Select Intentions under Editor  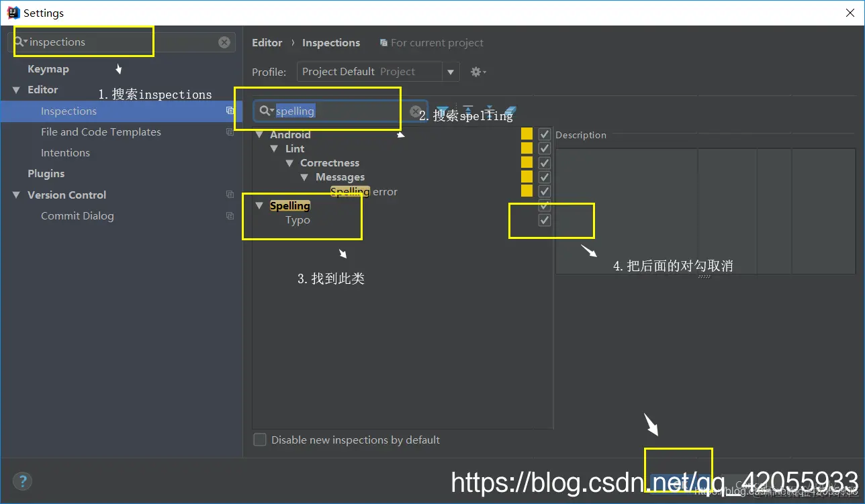pyautogui.click(x=65, y=152)
